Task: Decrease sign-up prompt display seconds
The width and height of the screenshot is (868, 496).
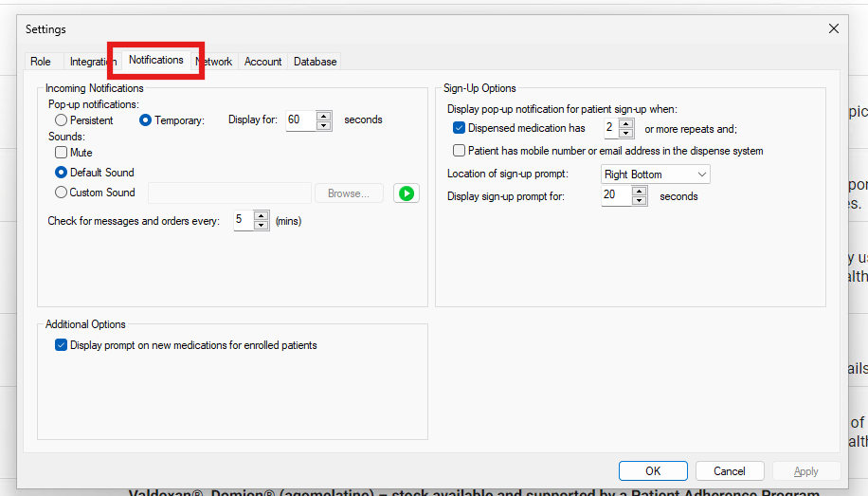Action: click(640, 201)
